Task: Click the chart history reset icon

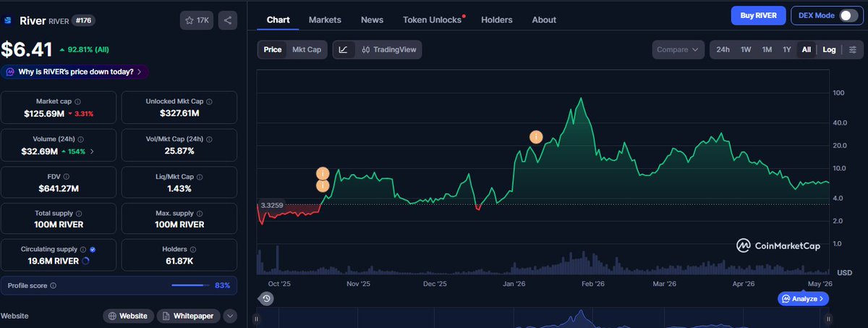Action: (267, 298)
